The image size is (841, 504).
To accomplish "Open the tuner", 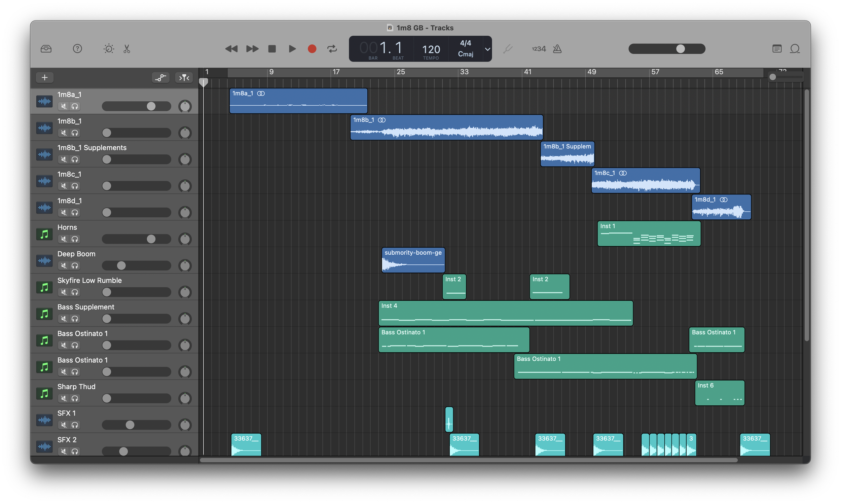I will [508, 49].
